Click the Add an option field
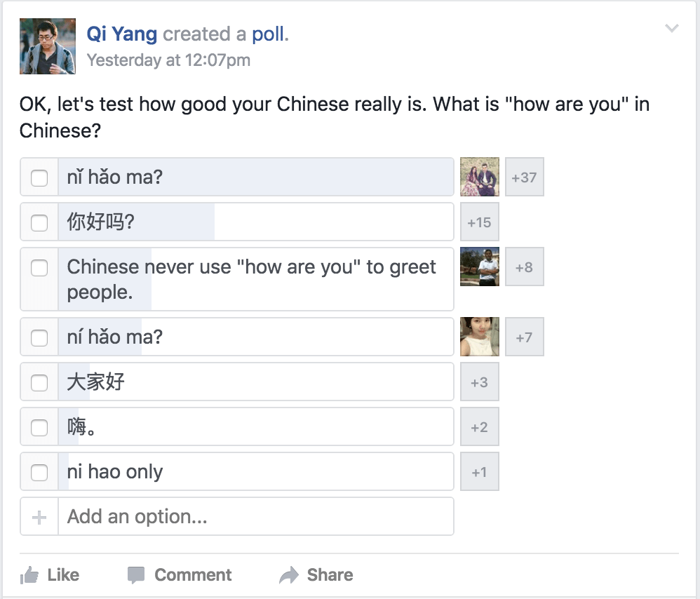The image size is (700, 599). tap(256, 516)
